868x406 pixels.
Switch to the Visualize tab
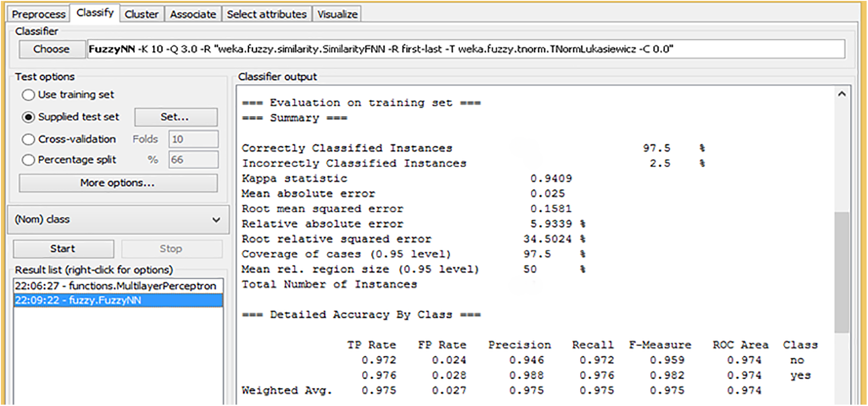(337, 14)
